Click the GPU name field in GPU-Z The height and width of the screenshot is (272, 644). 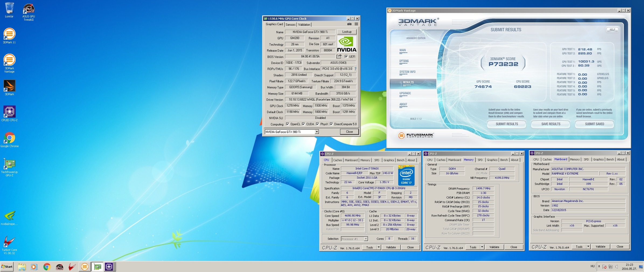310,32
